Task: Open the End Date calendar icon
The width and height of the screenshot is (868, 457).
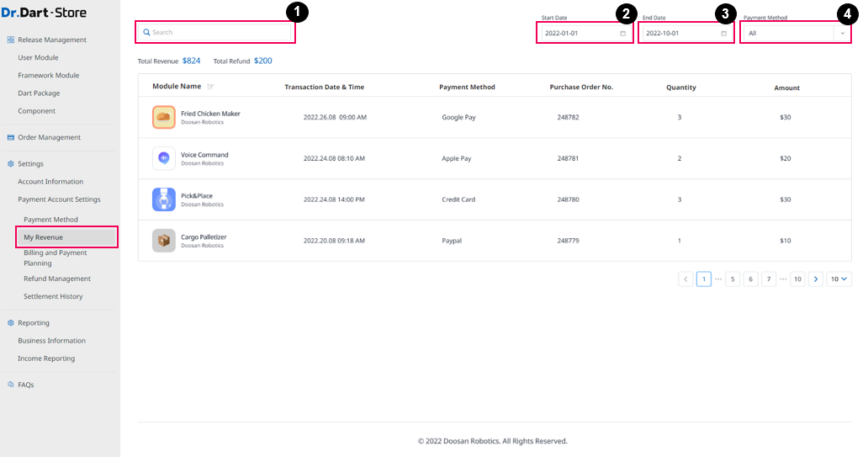Action: pyautogui.click(x=723, y=33)
